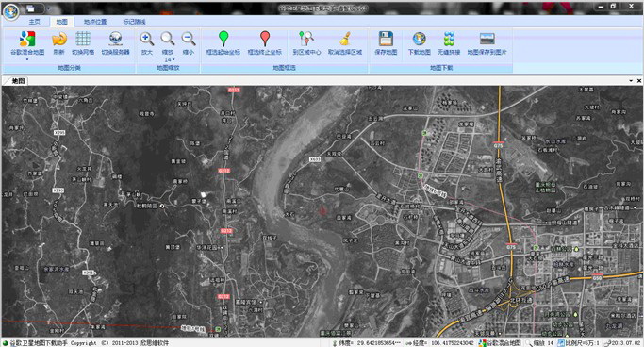The width and height of the screenshot is (644, 347).
Task: Click the quick access toolbar window icon
Action: (x=31, y=8)
